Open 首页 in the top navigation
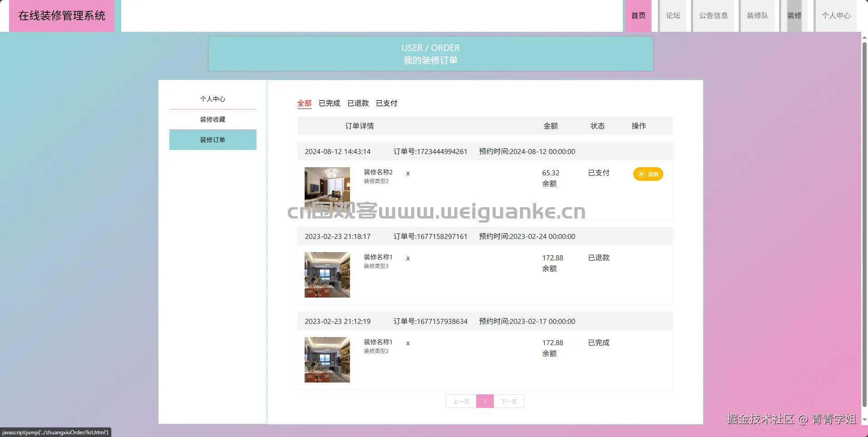The height and width of the screenshot is (437, 868). point(638,15)
